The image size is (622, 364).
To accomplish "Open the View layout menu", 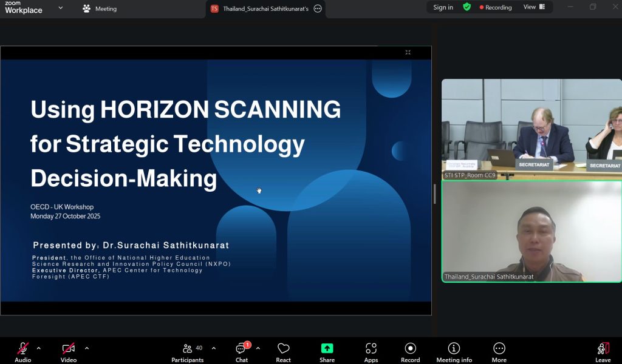I will (534, 7).
